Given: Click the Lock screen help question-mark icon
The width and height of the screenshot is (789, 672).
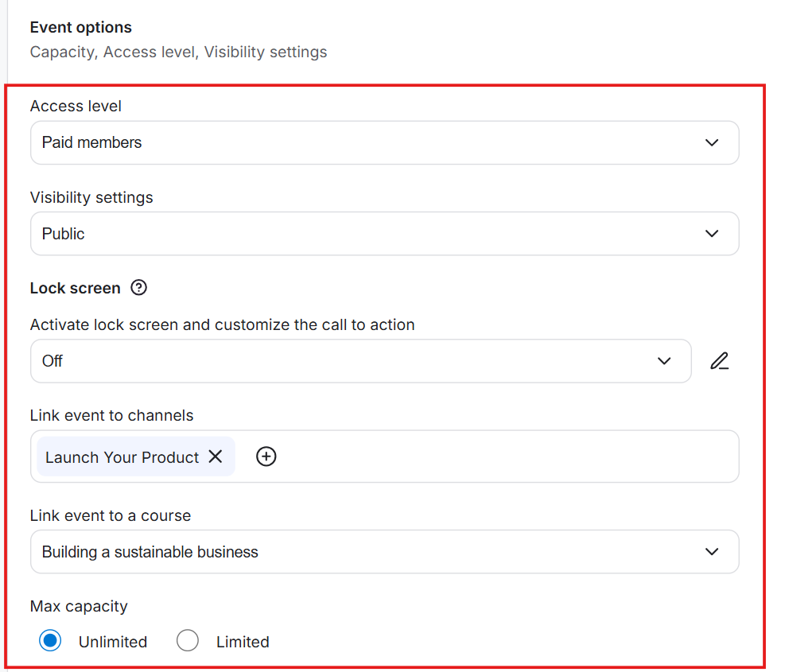Looking at the screenshot, I should 139,288.
